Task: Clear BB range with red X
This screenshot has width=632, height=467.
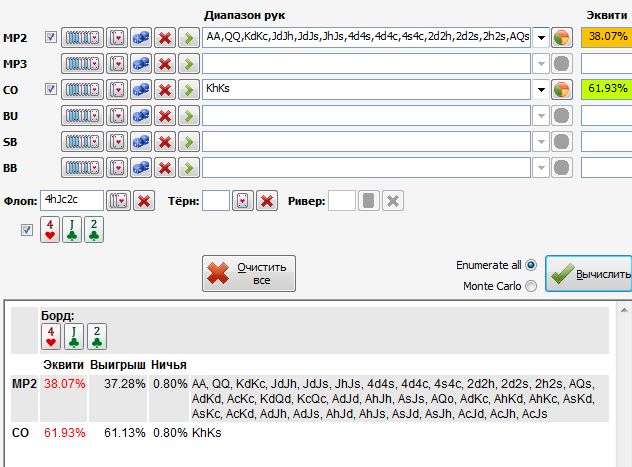Action: point(164,168)
